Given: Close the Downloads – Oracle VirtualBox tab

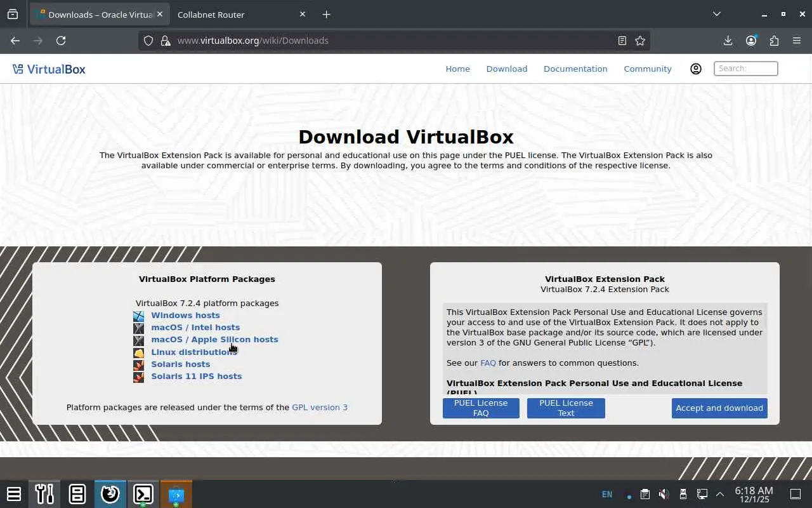Looking at the screenshot, I should tap(160, 14).
